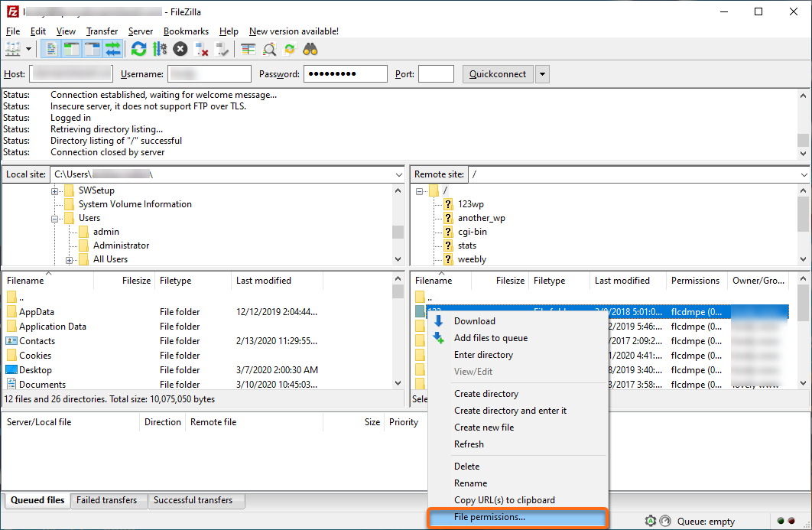Viewport: 812px width, 530px height.
Task: Expand the Users folder in local tree
Action: (54, 218)
